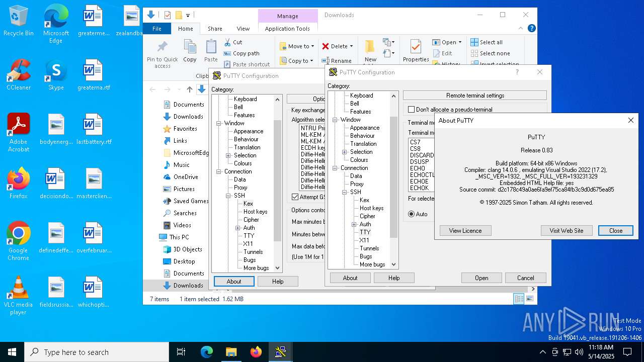Select Kex in back PuTTY tree

248,204
